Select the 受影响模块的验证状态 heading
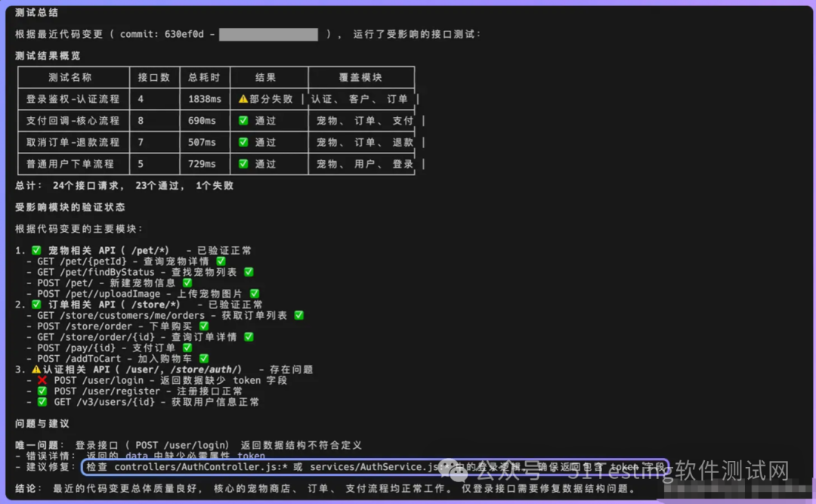The height and width of the screenshot is (504, 816). point(70,207)
